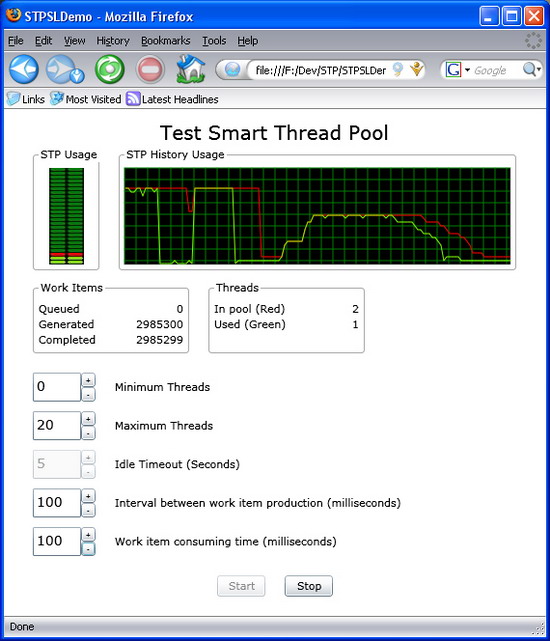Open the forward history dropdown arrow

coord(77,76)
